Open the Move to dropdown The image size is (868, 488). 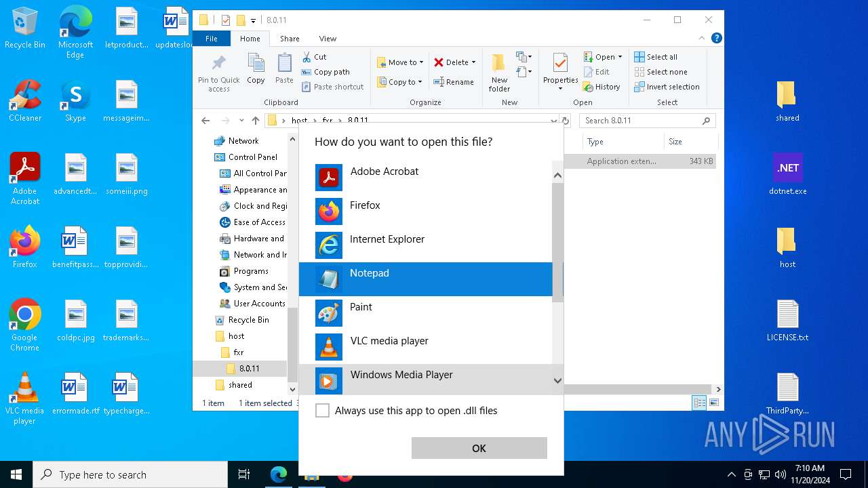pos(400,62)
